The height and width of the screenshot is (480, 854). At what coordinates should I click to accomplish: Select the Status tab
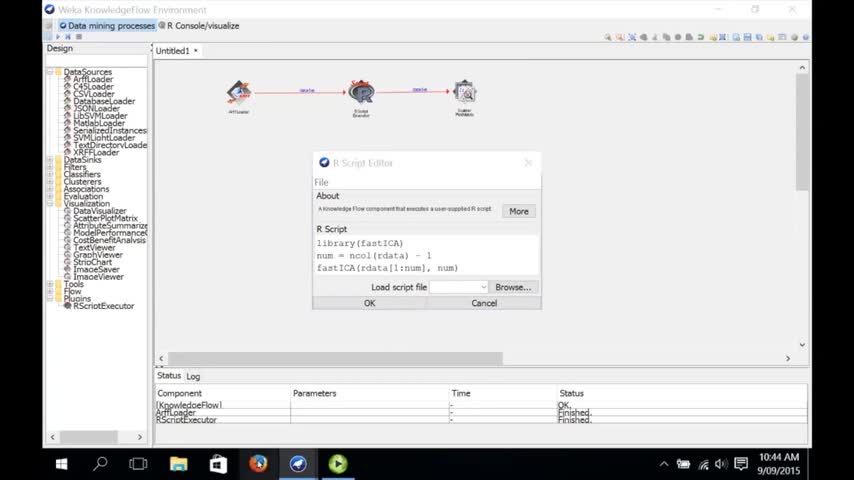tap(169, 376)
